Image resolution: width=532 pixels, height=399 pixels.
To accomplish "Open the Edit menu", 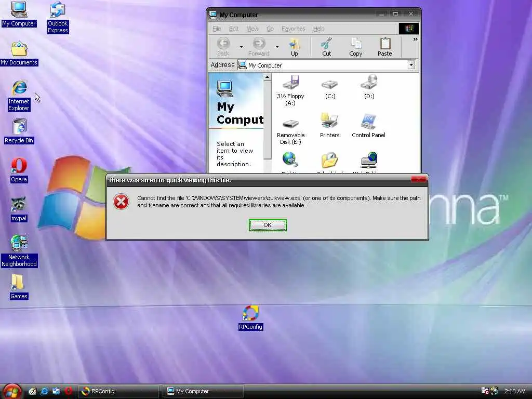I will [x=233, y=29].
